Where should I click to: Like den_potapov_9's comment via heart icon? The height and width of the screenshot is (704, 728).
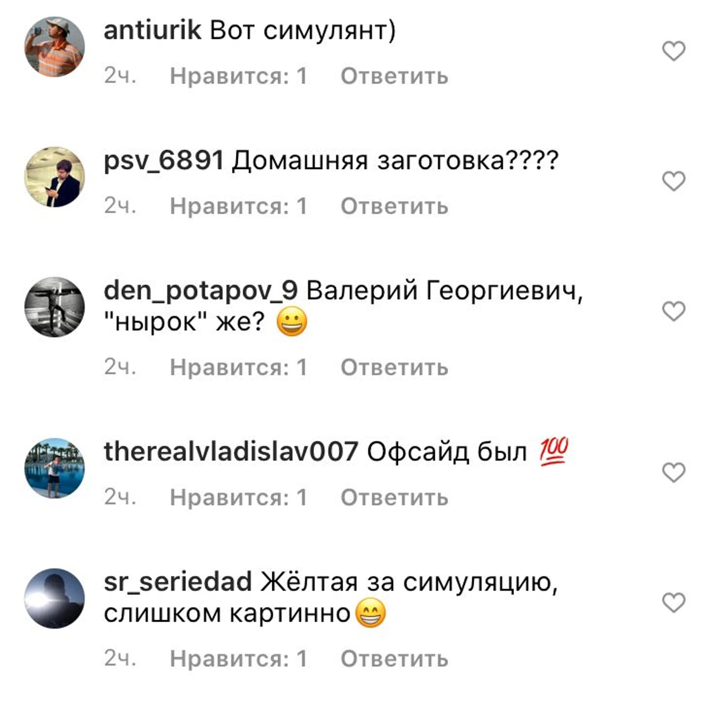pyautogui.click(x=674, y=311)
